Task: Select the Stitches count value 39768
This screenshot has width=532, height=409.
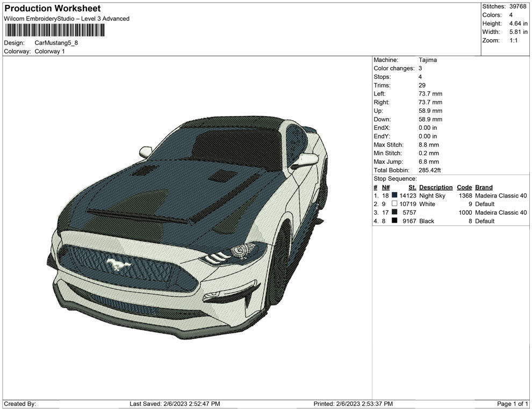Action: [x=517, y=6]
